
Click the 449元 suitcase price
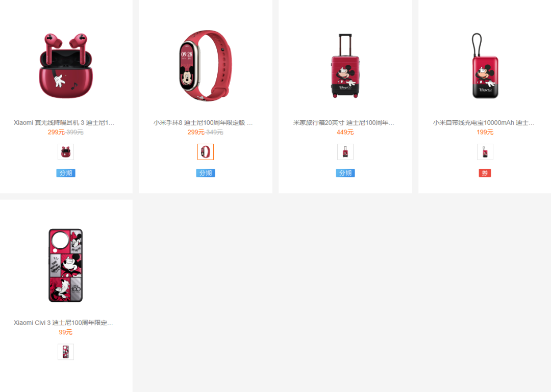pyautogui.click(x=345, y=132)
